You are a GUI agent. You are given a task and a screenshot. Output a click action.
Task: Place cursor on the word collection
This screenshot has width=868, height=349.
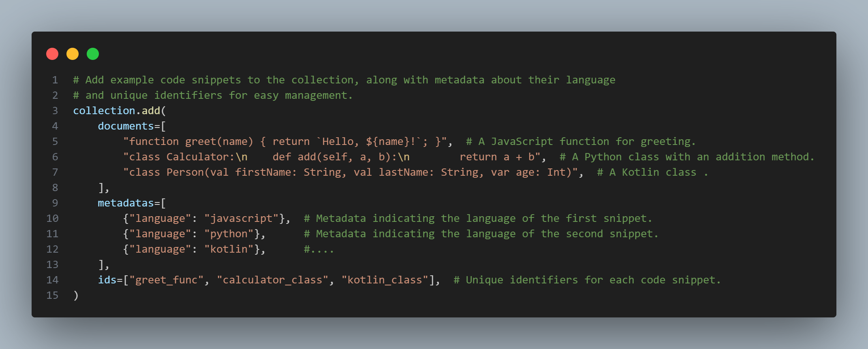[104, 111]
